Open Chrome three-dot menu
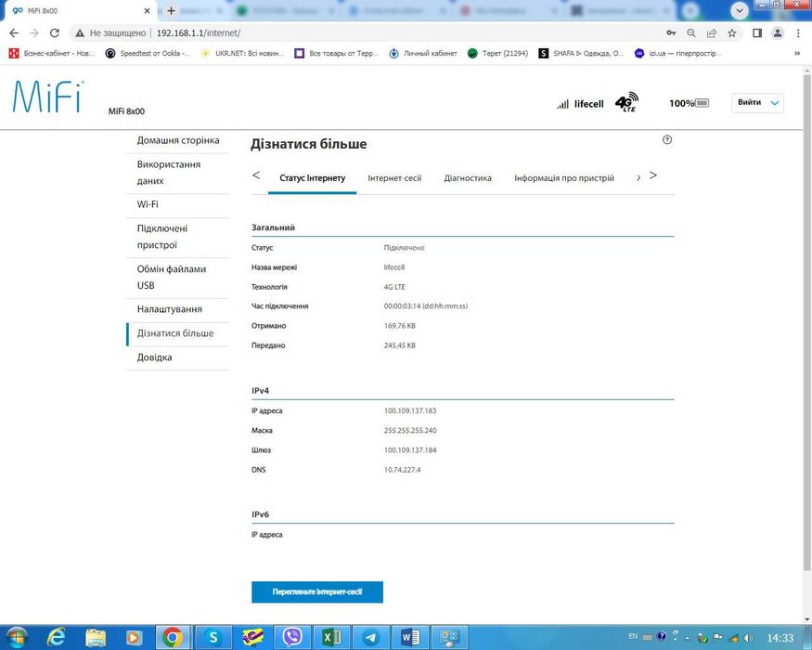Screen dimensions: 812x650 click(798, 32)
